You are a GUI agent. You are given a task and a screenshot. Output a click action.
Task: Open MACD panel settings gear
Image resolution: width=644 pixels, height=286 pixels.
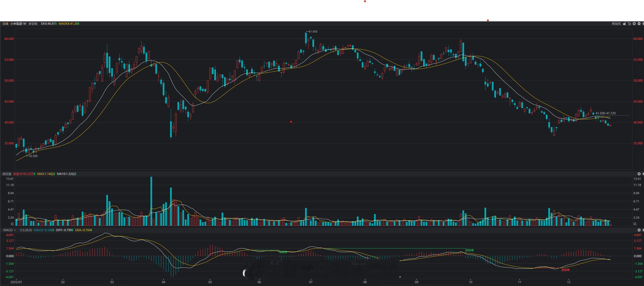click(643, 230)
